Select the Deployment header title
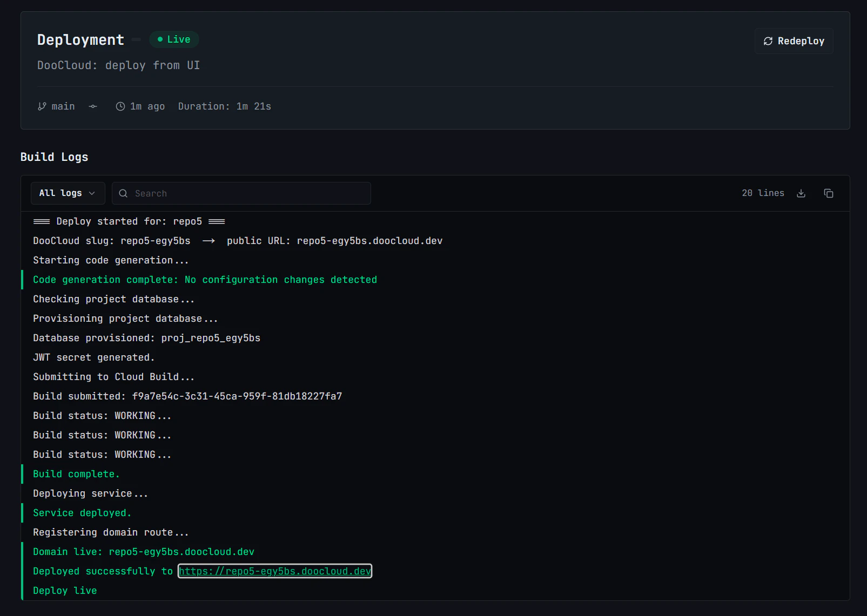The image size is (867, 616). (80, 39)
